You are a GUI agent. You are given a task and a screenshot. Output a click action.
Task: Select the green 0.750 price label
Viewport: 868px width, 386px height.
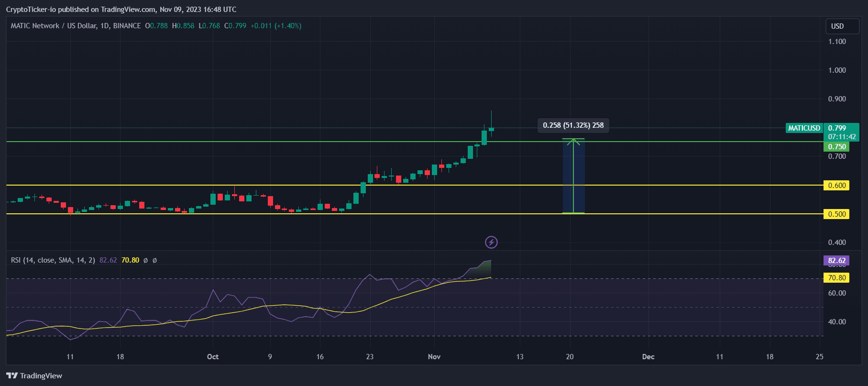tap(836, 147)
